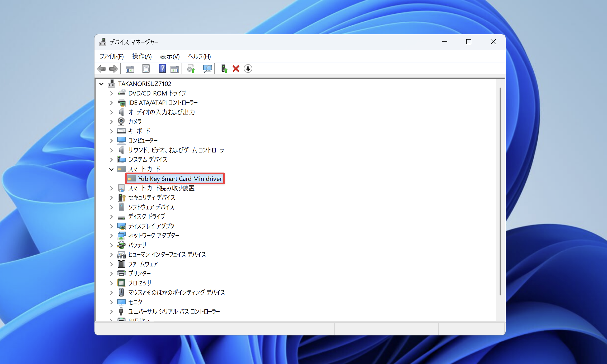
Task: Scan for hardware changes with the monitor-magnifier icon
Action: pyautogui.click(x=207, y=69)
